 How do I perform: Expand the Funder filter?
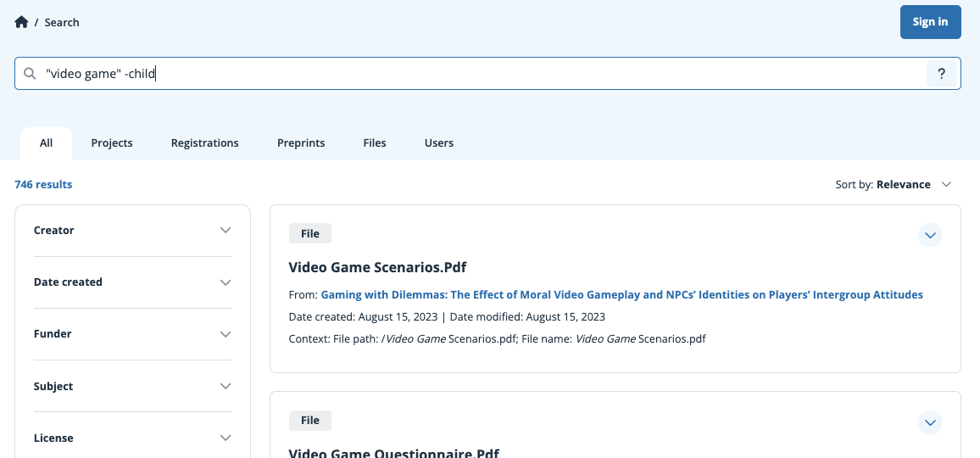[132, 334]
